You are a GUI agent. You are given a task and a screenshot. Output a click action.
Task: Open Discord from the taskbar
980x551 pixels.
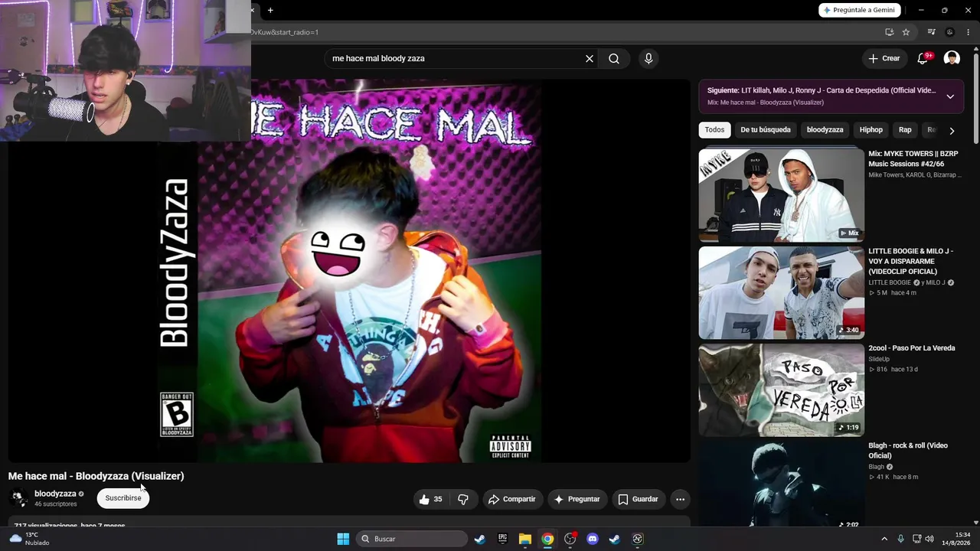click(x=592, y=539)
